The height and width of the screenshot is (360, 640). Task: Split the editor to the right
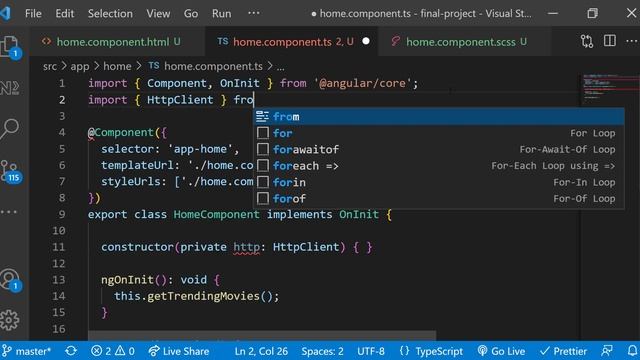[609, 41]
